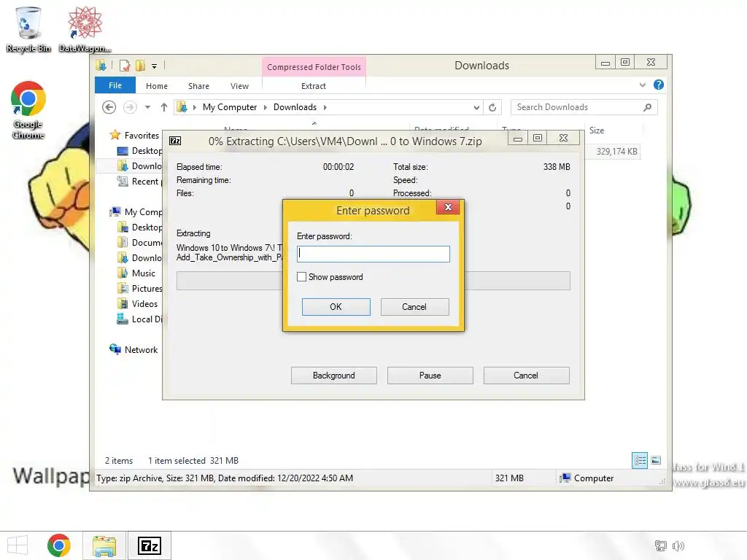Click the 7-Zip icon in the extraction title bar
747x560 pixels.
pos(175,141)
